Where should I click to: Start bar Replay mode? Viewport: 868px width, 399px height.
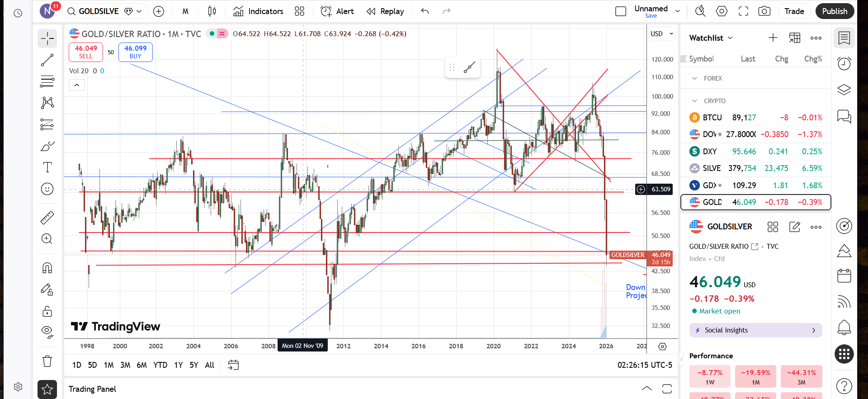pos(385,11)
